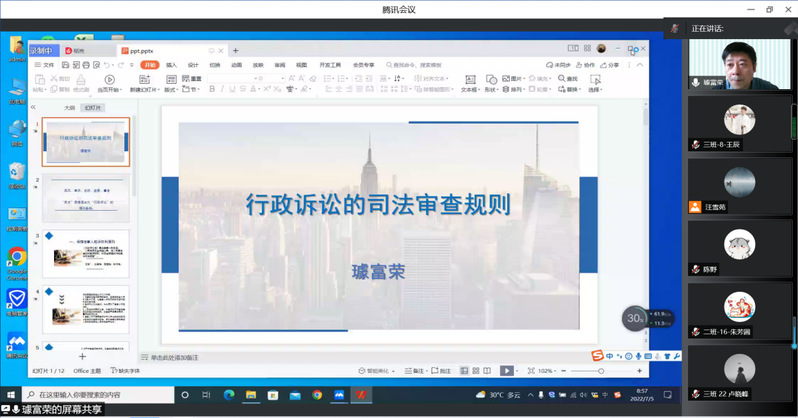798x418 pixels.
Task: Select the second slide thumbnail
Action: pos(85,198)
